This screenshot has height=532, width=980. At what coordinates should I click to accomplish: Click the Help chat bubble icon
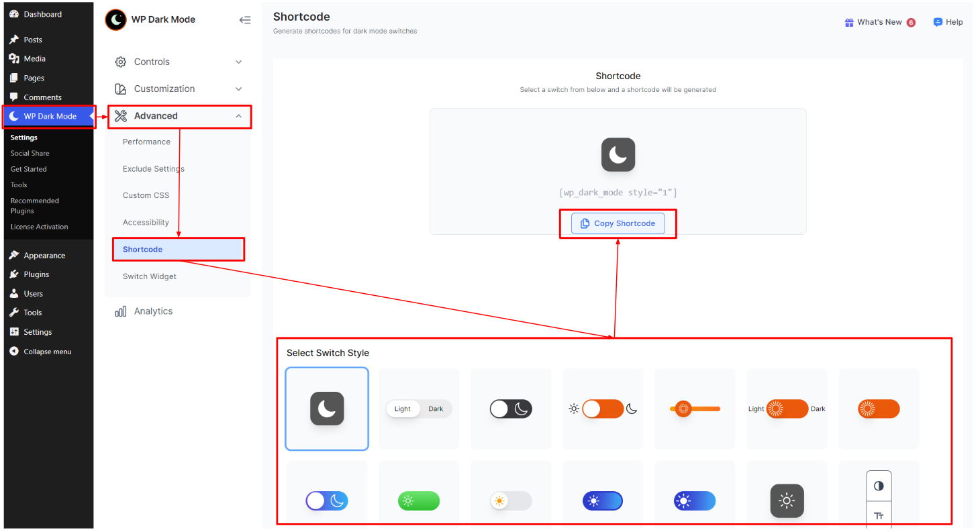click(938, 22)
